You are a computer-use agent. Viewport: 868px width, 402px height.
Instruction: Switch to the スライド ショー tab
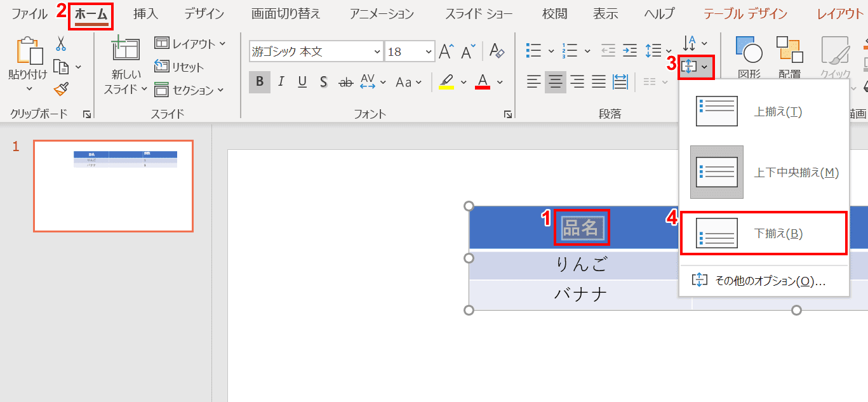[x=479, y=14]
